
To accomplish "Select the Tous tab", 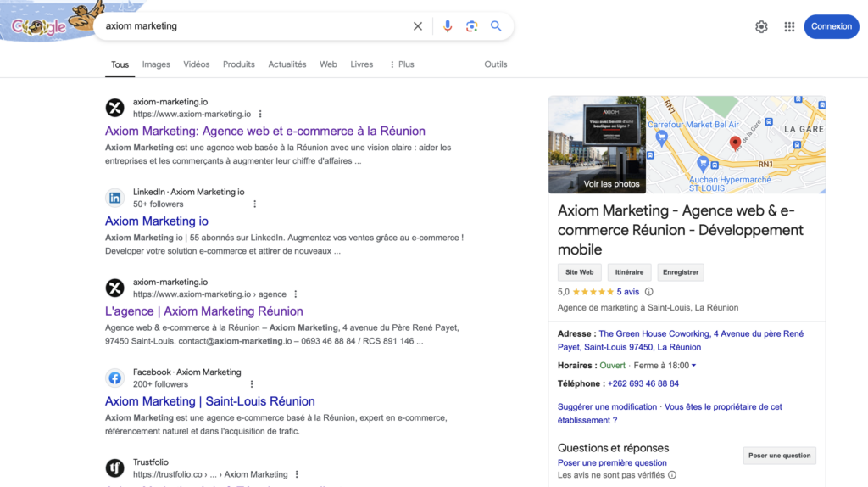I will point(120,64).
